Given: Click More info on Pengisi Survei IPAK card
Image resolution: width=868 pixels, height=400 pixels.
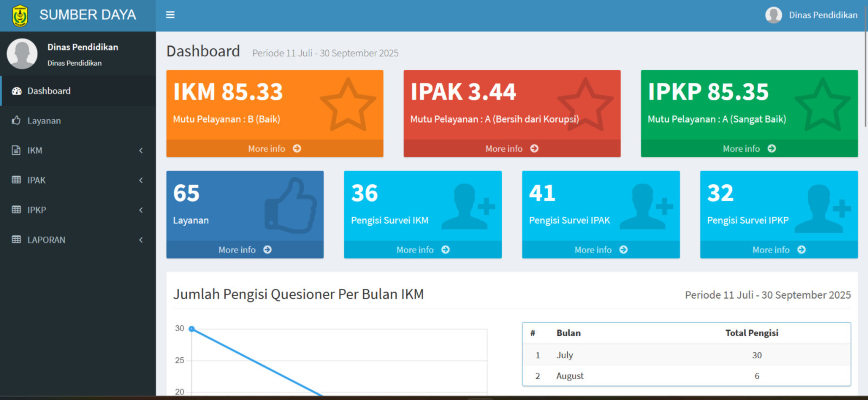Looking at the screenshot, I should pyautogui.click(x=601, y=250).
